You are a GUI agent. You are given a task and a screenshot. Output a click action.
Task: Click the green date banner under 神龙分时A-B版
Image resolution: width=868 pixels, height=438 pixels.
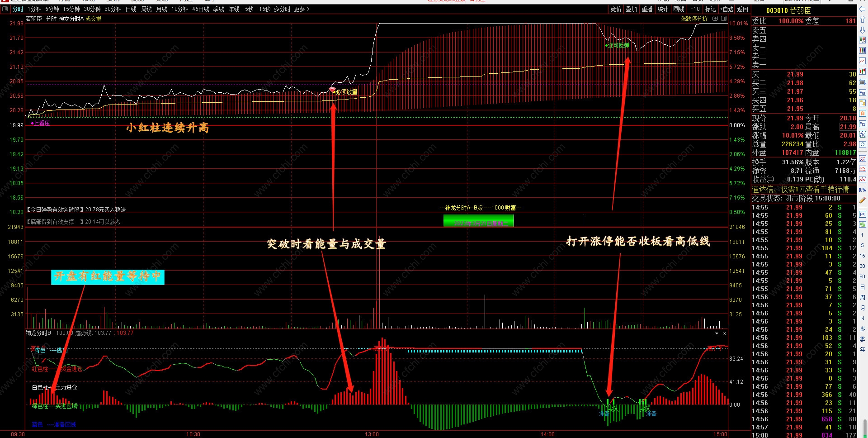[478, 221]
